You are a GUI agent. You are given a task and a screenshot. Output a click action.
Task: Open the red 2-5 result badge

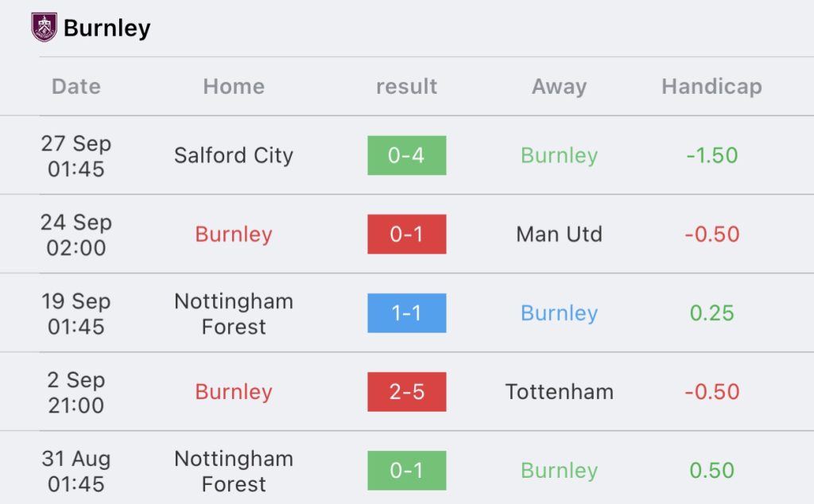(406, 392)
